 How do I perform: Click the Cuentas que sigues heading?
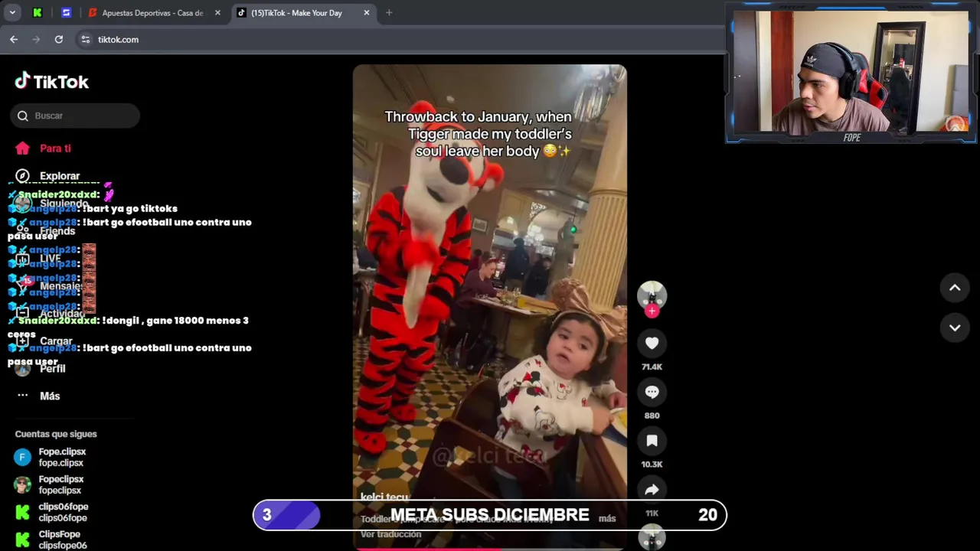pos(56,434)
